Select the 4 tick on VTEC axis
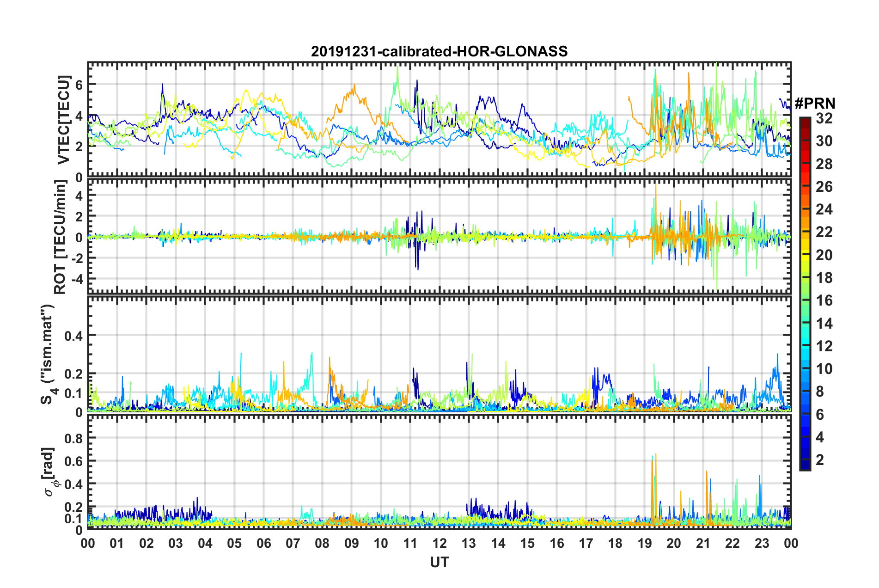 (x=79, y=115)
